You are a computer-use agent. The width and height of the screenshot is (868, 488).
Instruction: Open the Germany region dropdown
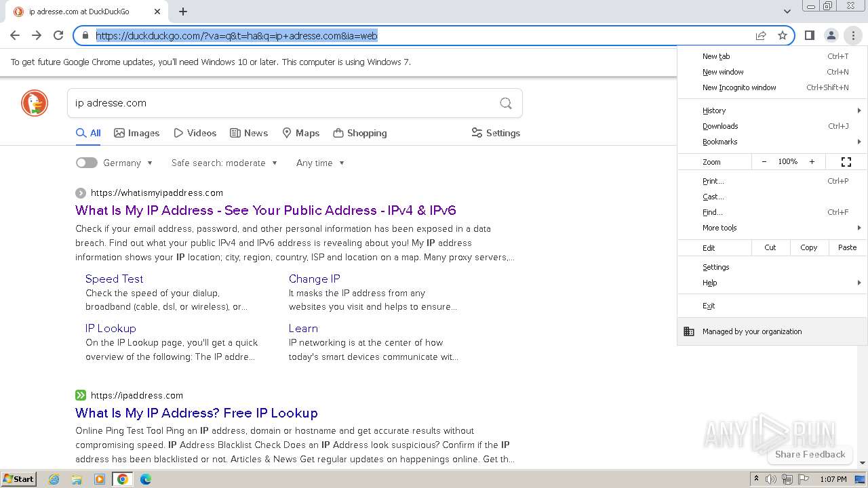click(128, 163)
